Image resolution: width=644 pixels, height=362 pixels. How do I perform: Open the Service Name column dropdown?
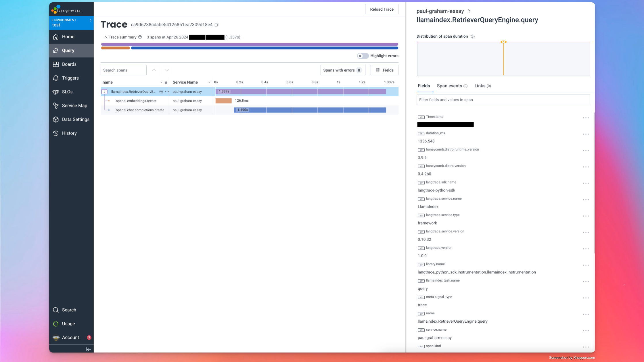pos(209,82)
